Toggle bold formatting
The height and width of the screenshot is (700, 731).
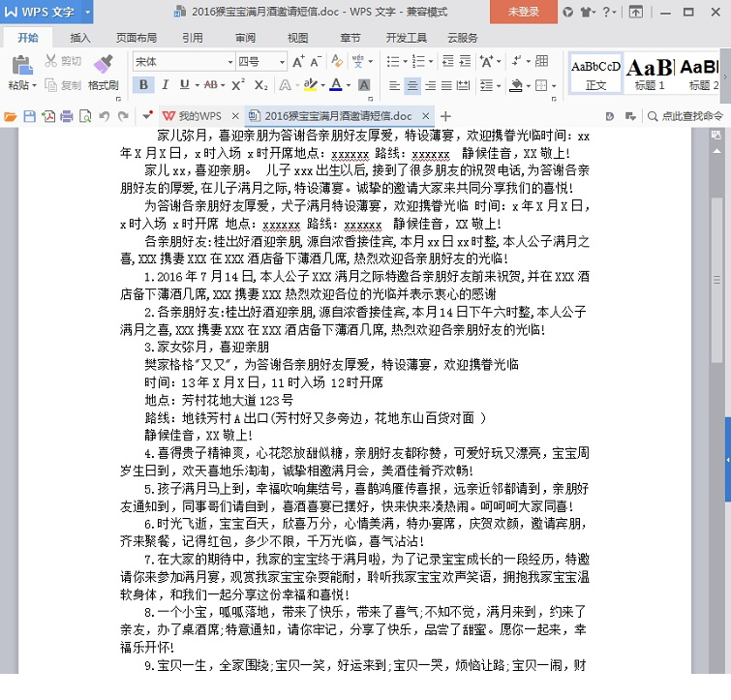pyautogui.click(x=143, y=85)
